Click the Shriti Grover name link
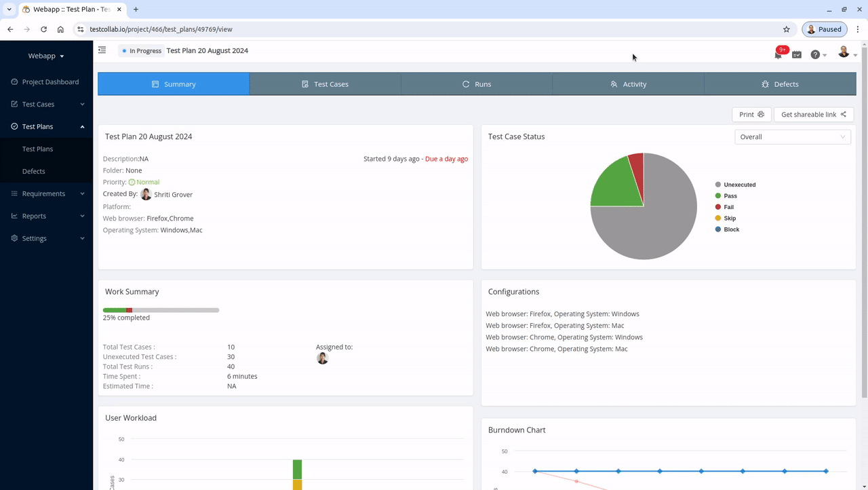The width and height of the screenshot is (868, 490). 173,195
